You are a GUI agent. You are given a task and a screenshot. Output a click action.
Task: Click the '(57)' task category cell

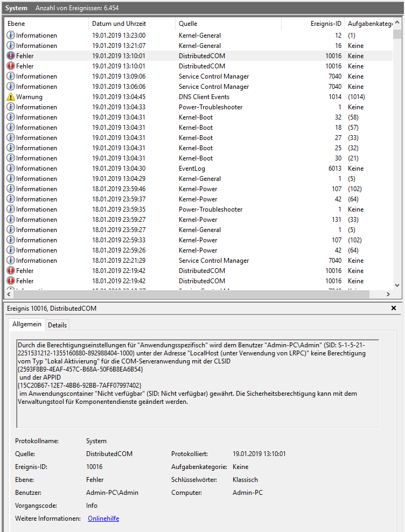tap(353, 127)
